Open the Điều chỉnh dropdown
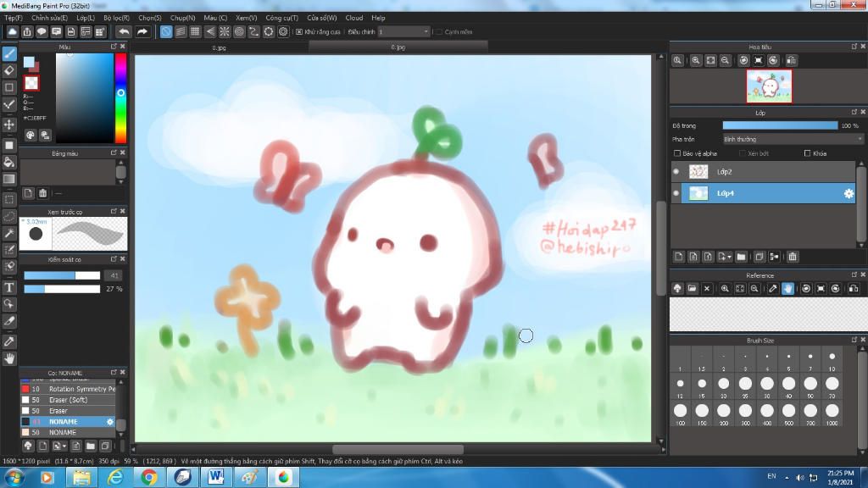868x488 pixels. point(403,32)
